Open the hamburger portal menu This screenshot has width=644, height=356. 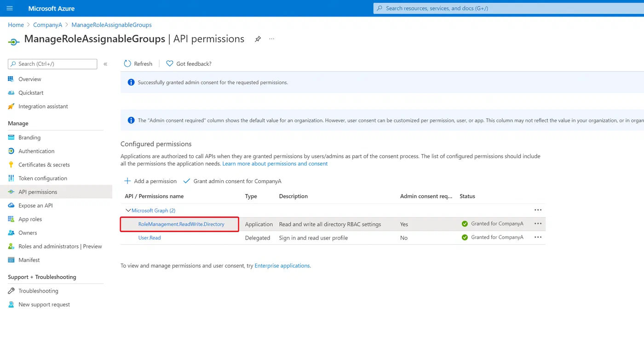pyautogui.click(x=10, y=8)
